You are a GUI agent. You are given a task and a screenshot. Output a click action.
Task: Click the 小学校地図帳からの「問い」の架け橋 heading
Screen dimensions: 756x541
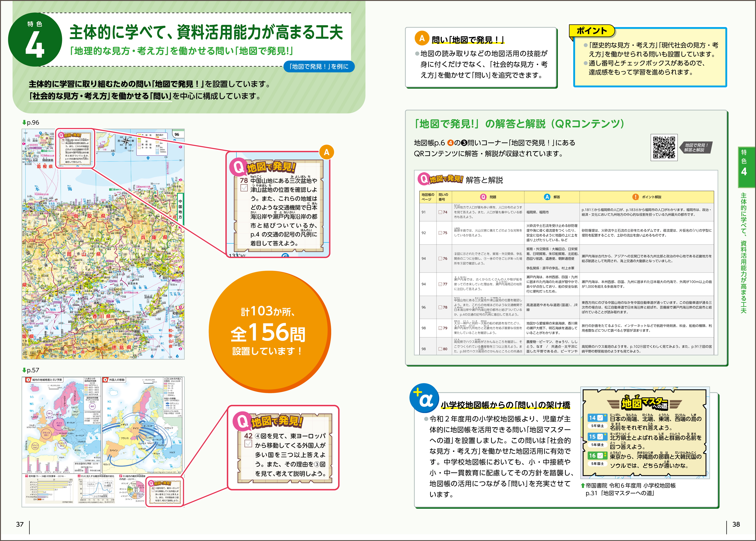point(505,405)
